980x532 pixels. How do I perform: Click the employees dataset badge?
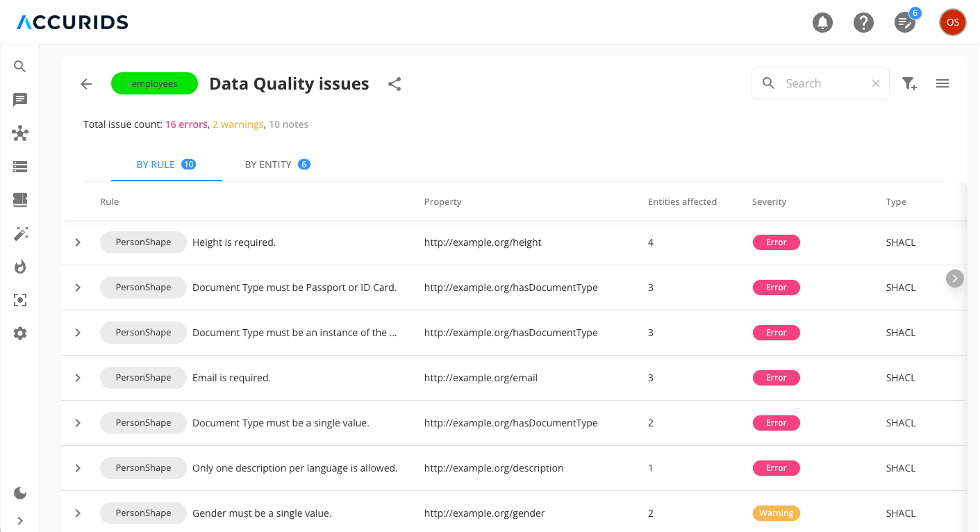(154, 83)
